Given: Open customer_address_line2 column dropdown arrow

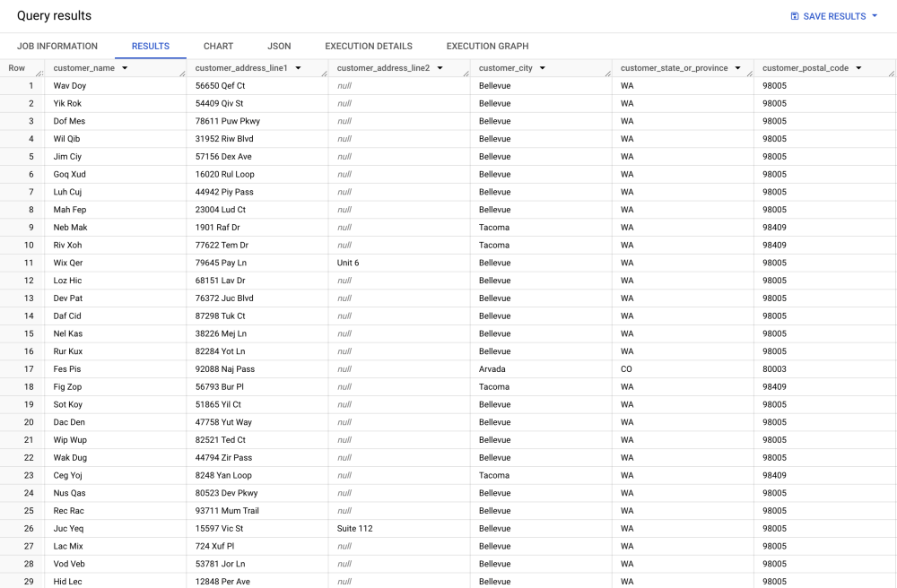Looking at the screenshot, I should coord(440,68).
